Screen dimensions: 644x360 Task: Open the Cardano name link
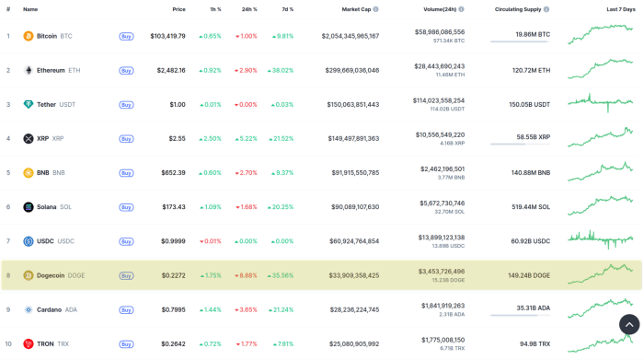click(50, 309)
